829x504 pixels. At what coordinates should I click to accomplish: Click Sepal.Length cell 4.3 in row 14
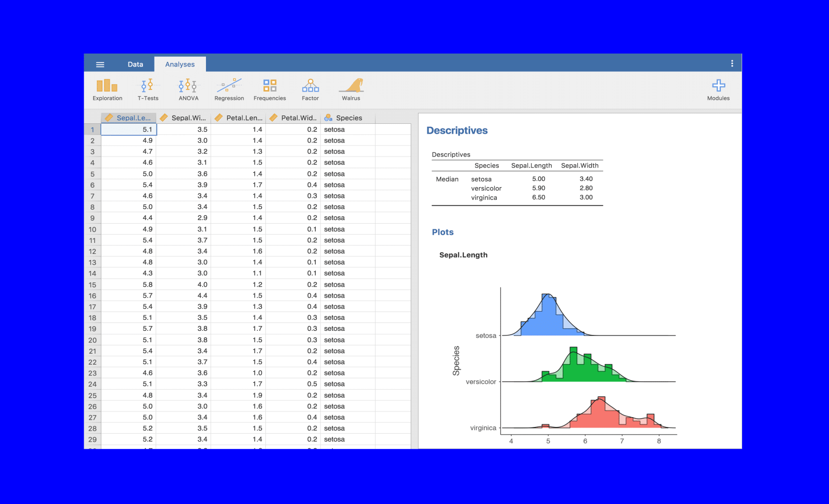(x=128, y=273)
